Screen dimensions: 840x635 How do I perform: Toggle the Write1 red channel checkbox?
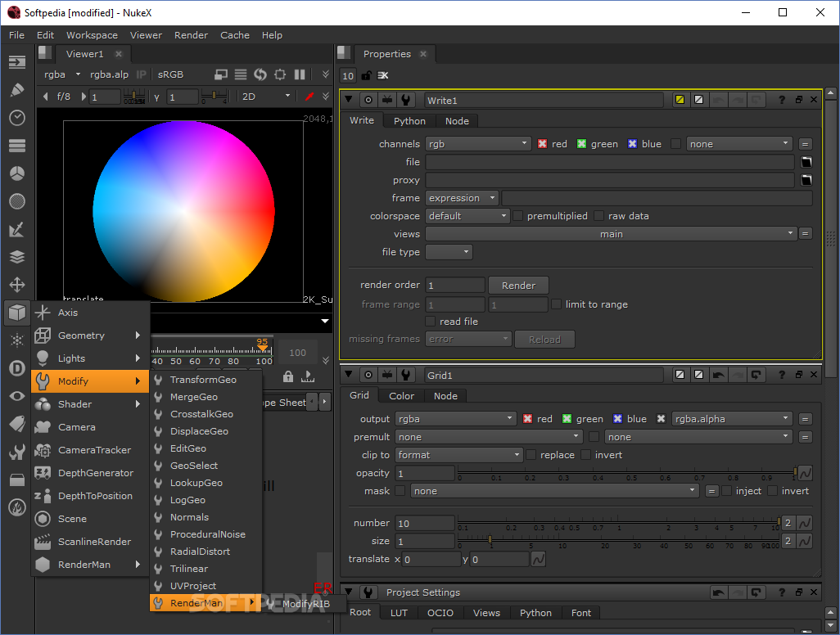click(542, 144)
